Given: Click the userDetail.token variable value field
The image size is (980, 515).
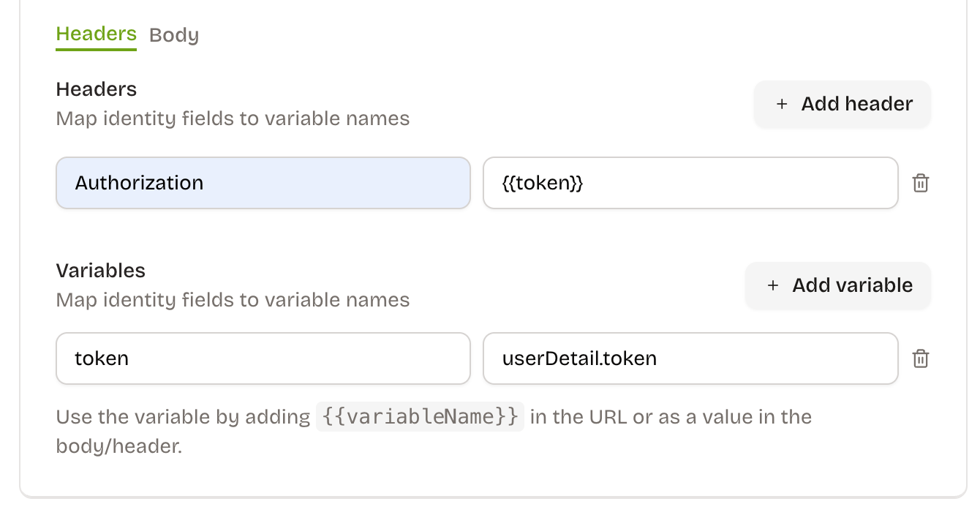Looking at the screenshot, I should point(690,358).
